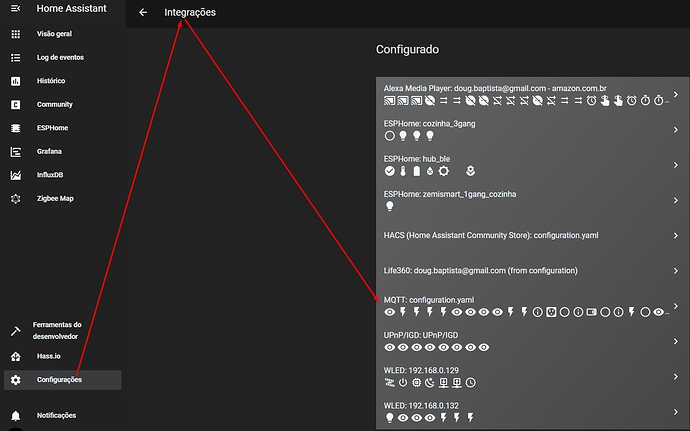Click power socket icon in MQTT row
Image resolution: width=690 pixels, height=431 pixels.
(x=551, y=312)
